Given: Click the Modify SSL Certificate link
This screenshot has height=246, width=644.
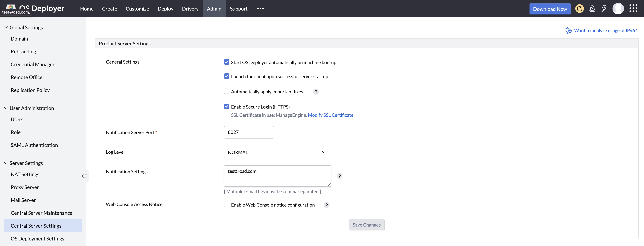Looking at the screenshot, I should (x=331, y=115).
